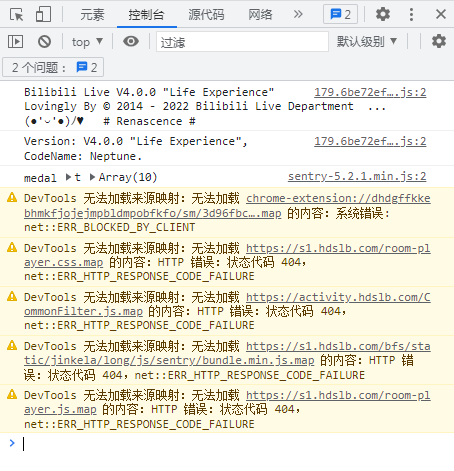
Task: Focus the 过滤 filter input
Action: (242, 42)
